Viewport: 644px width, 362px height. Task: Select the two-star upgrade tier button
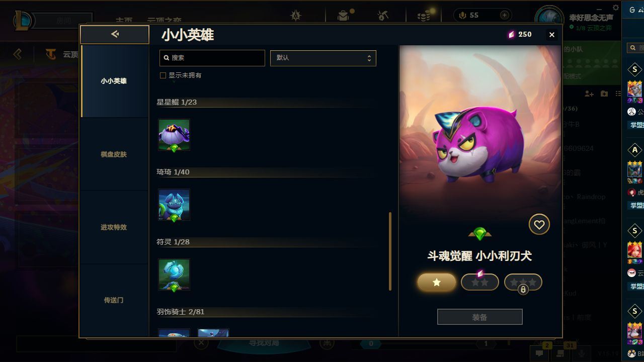click(480, 282)
